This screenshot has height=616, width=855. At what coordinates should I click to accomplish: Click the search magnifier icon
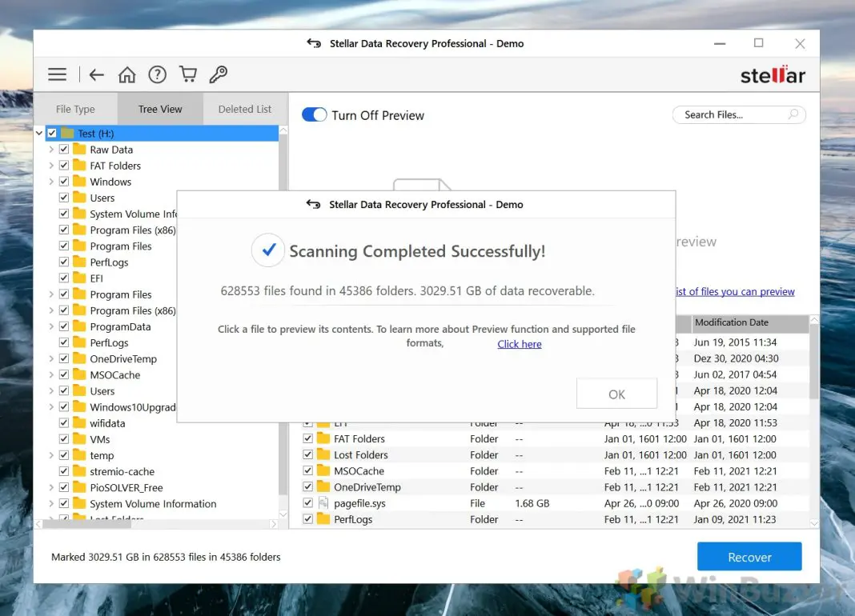coord(793,114)
